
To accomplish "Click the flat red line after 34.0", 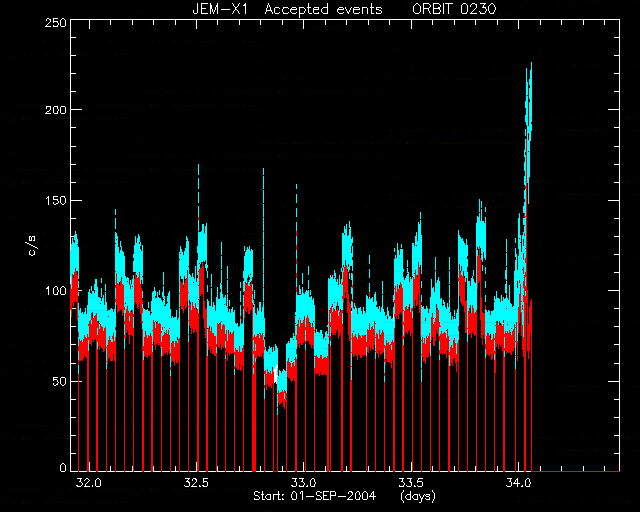I will 576,471.
